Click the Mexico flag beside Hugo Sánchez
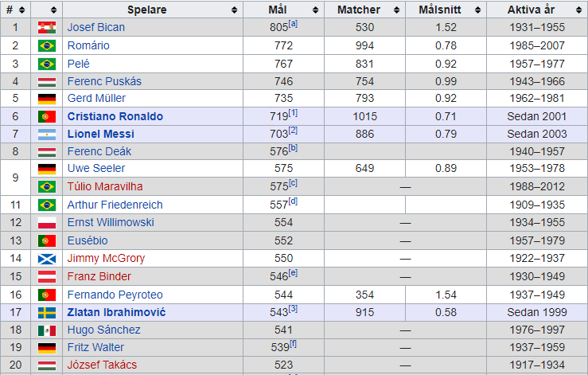The width and height of the screenshot is (588, 375). (x=47, y=330)
